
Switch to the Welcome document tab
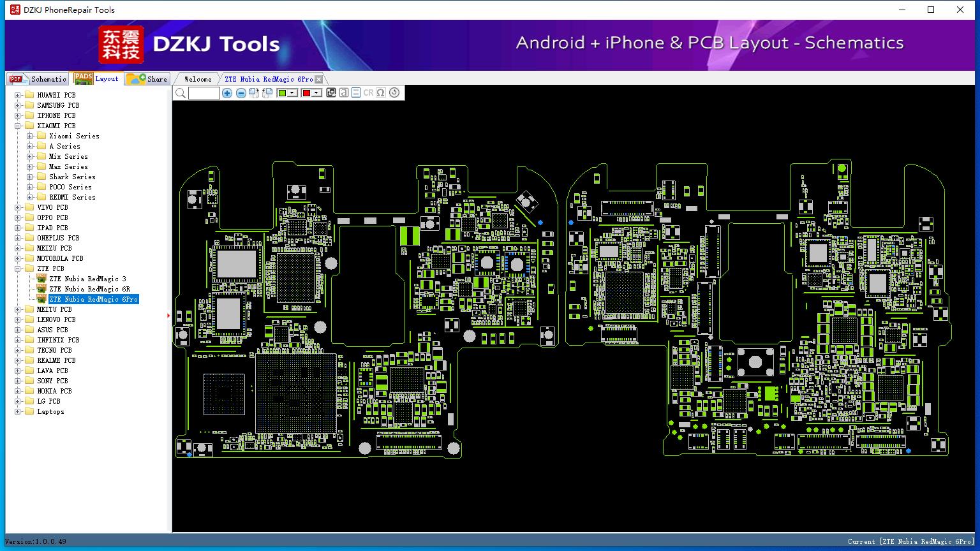198,79
